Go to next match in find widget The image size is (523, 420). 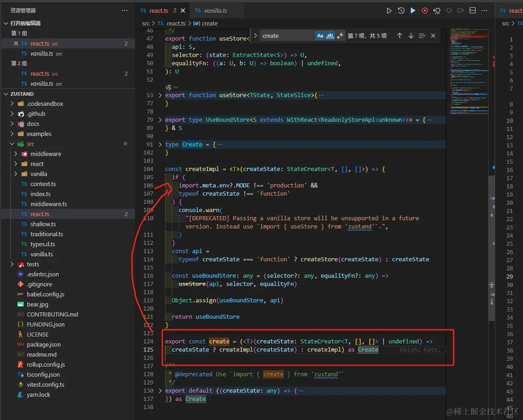point(411,36)
